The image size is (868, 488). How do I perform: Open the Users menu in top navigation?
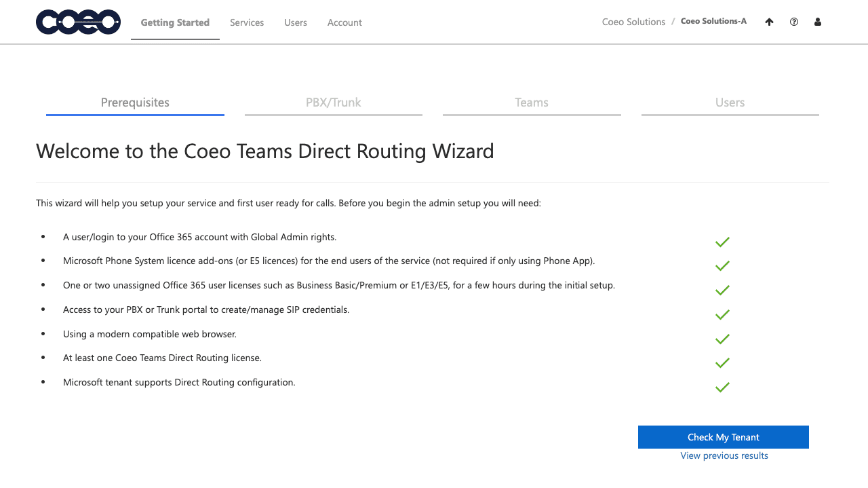coord(296,22)
